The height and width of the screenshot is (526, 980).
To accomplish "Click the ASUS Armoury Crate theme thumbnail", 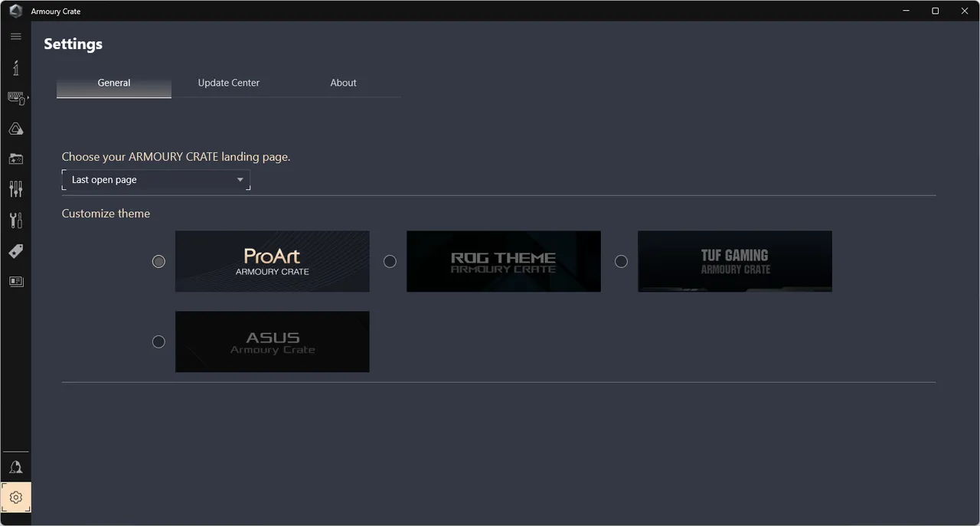I will coord(273,341).
